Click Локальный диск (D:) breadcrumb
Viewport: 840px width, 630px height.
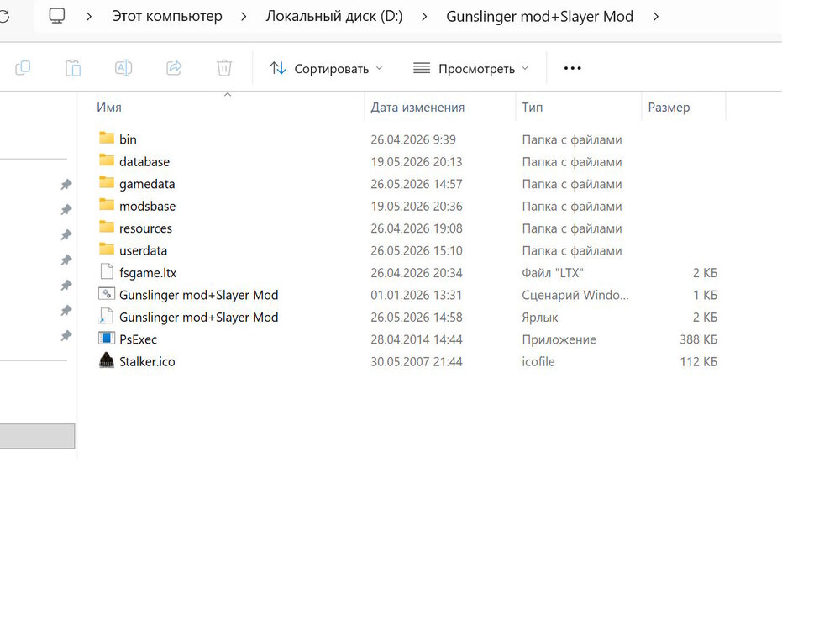pos(334,17)
